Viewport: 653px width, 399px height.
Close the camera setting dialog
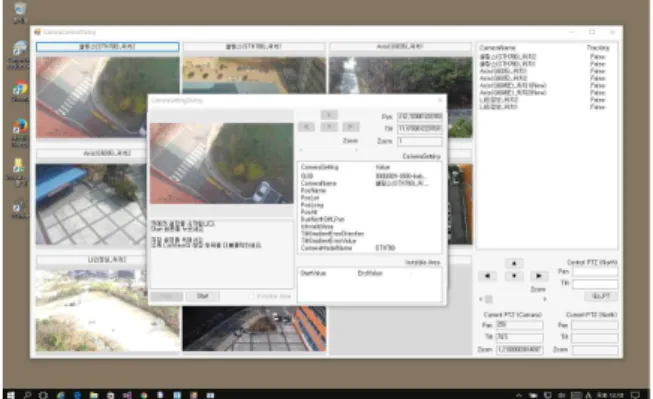440,100
